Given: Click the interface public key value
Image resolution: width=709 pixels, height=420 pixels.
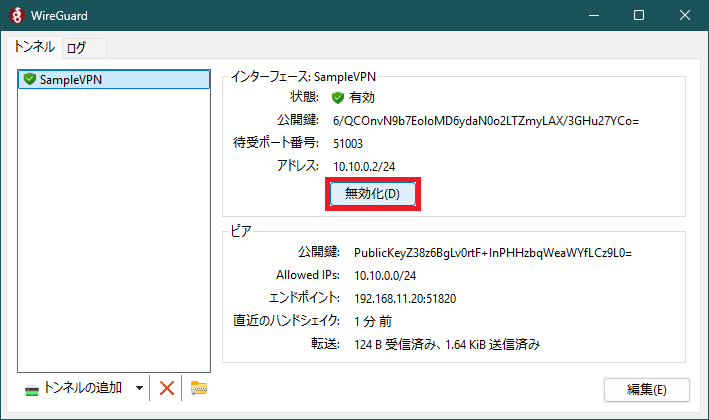Looking at the screenshot, I should [485, 121].
